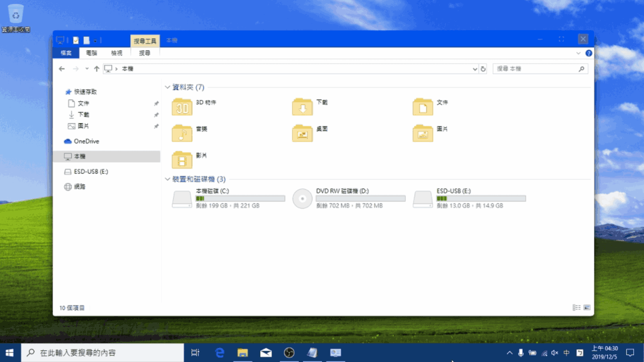Viewport: 644px width, 362px height.
Task: Select 圖片 in the navigation pane
Action: [x=83, y=126]
